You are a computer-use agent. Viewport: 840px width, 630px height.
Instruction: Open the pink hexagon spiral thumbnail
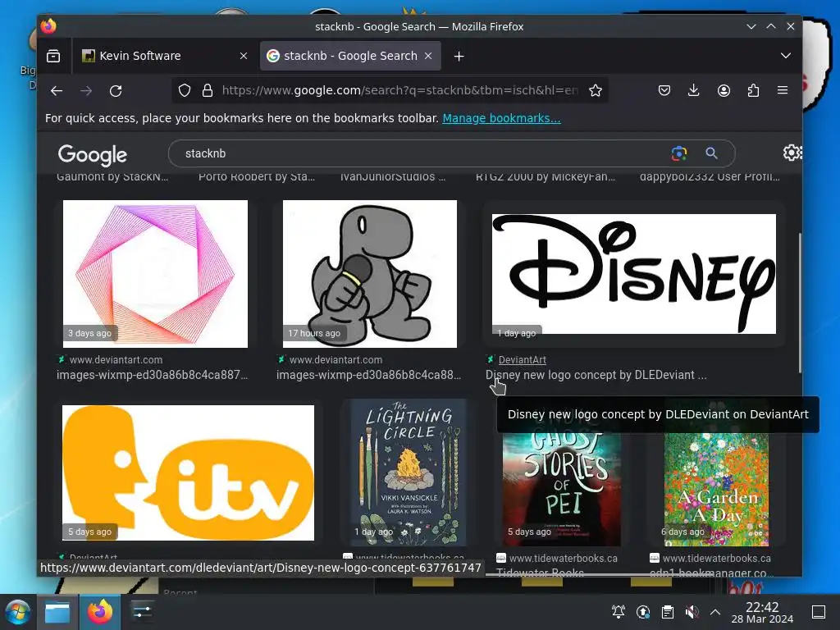coord(155,274)
